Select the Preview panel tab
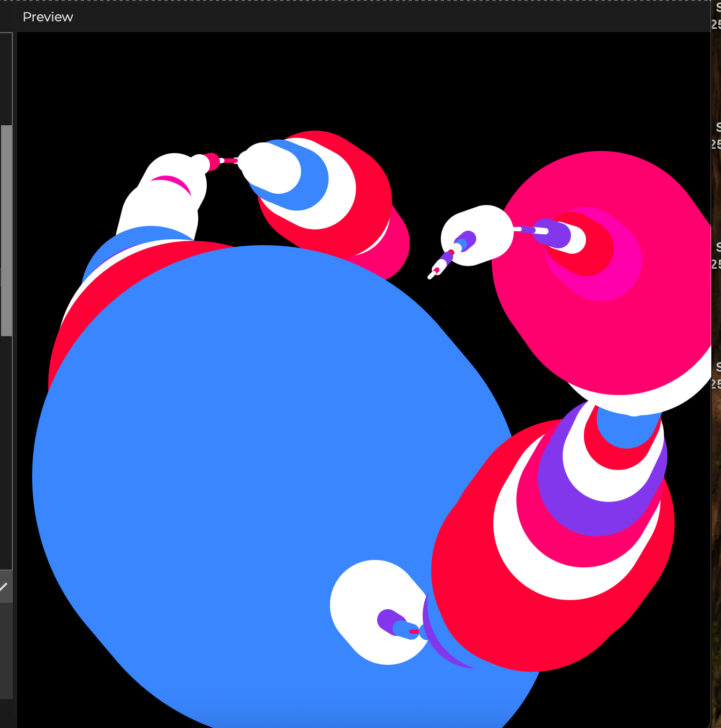 [x=48, y=17]
